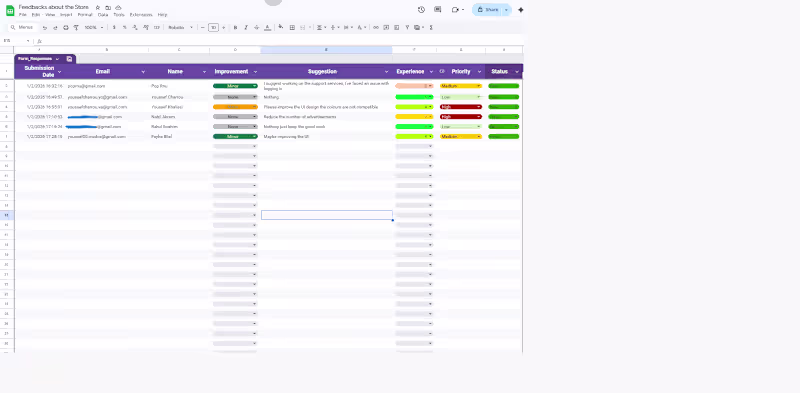Click the Gemini sparkle icon

coord(521,10)
